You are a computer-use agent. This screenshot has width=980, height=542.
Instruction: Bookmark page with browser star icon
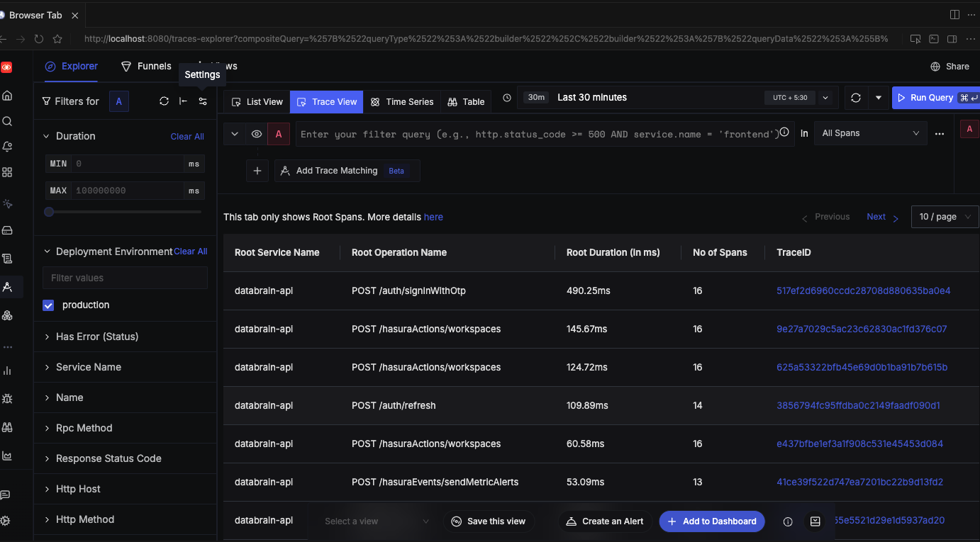pyautogui.click(x=57, y=39)
